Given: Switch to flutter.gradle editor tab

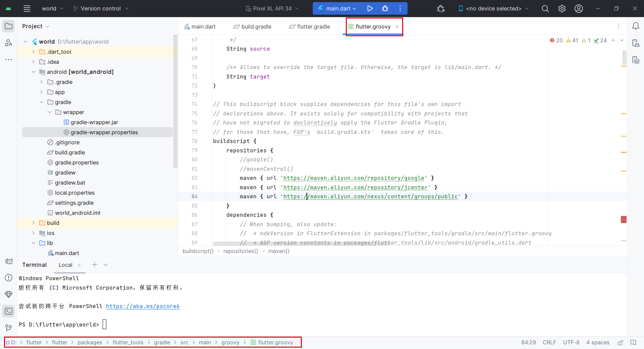Looking at the screenshot, I should [x=310, y=27].
